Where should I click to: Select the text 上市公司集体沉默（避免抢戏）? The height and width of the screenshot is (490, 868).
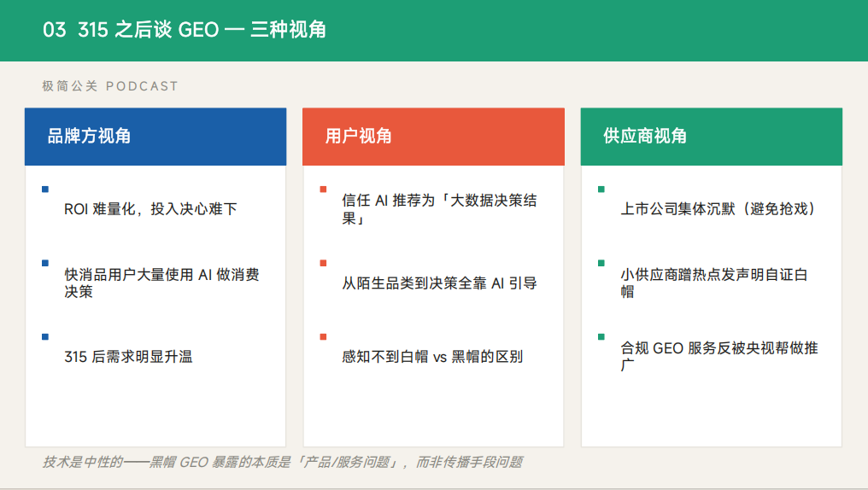point(718,209)
